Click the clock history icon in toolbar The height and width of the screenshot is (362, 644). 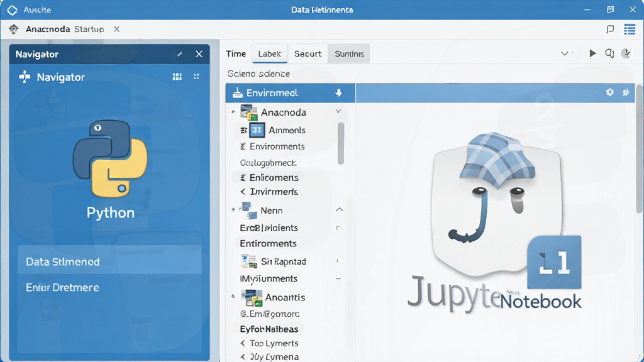626,53
